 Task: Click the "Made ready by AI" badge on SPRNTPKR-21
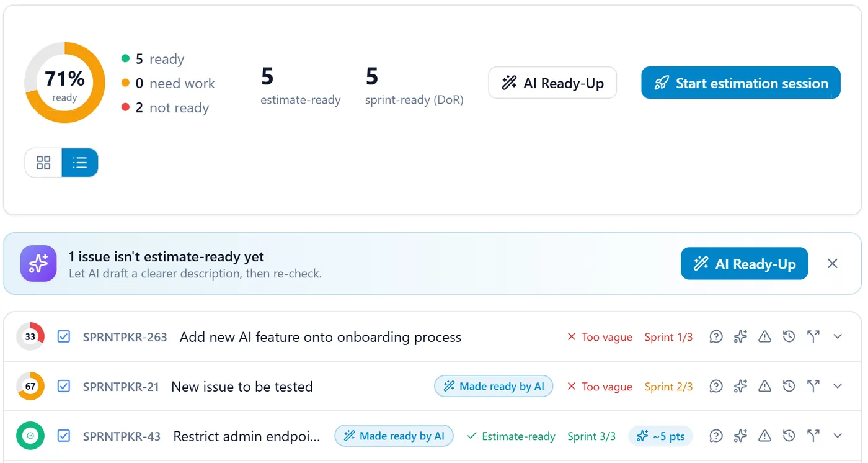pos(494,387)
